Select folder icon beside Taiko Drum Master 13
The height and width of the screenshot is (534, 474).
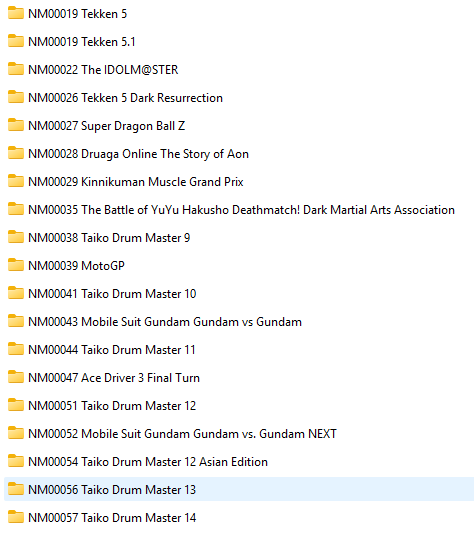(16, 489)
